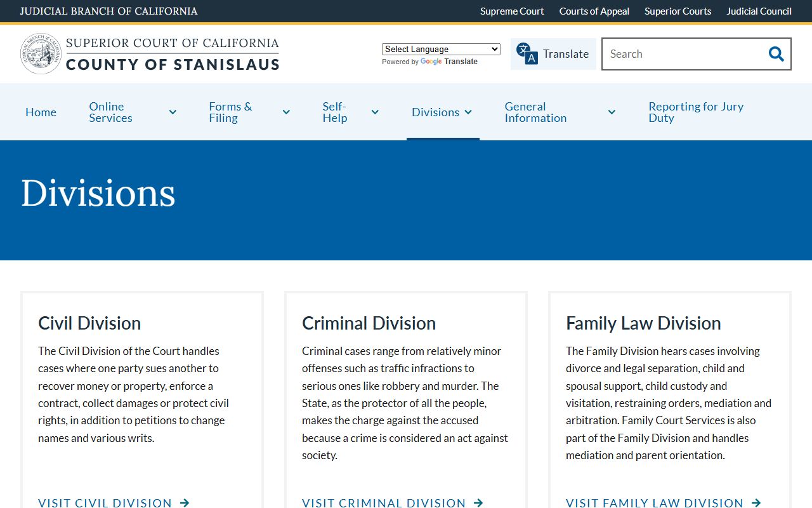Open the Online Services nav item
Screen dimensions: 812x508
click(110, 112)
